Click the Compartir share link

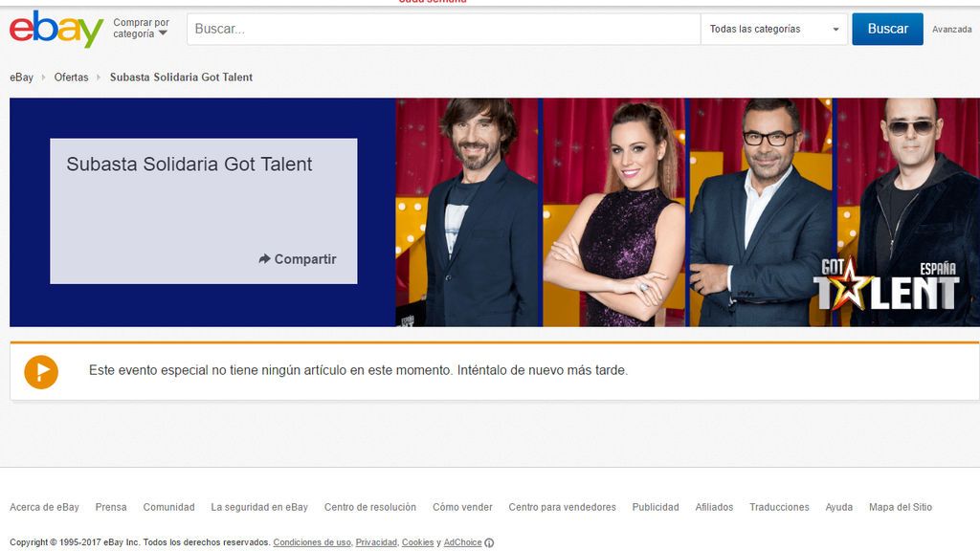pyautogui.click(x=298, y=259)
